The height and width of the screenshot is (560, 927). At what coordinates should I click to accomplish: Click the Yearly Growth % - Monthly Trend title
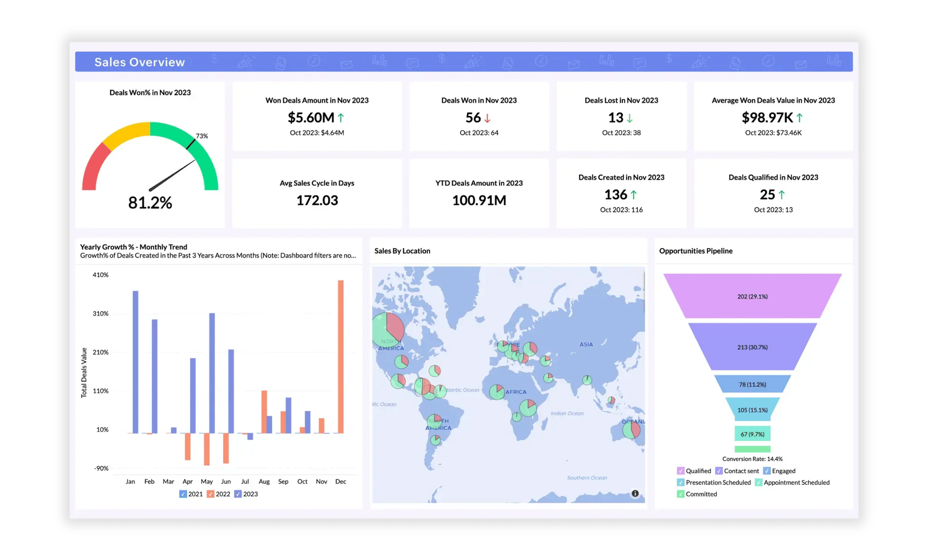[133, 247]
